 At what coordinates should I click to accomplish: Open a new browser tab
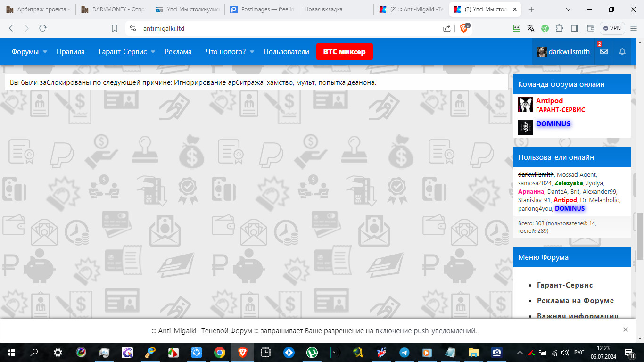(531, 9)
